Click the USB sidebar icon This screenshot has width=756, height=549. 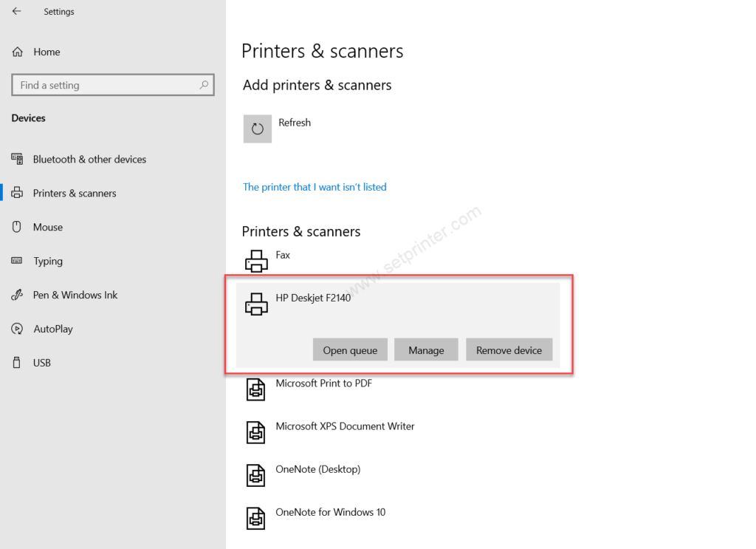tap(17, 362)
